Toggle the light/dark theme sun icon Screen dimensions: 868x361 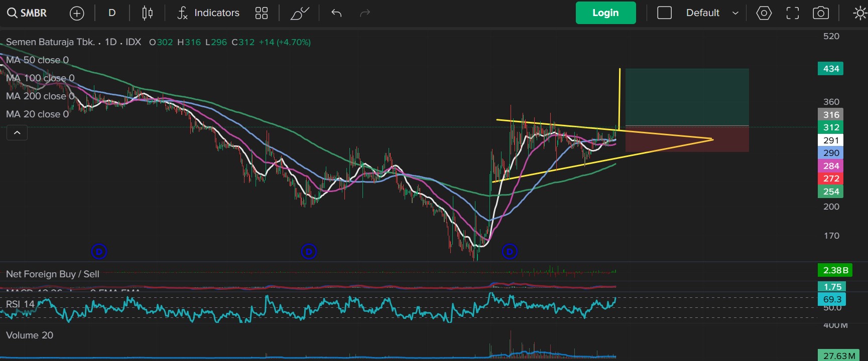tap(859, 13)
